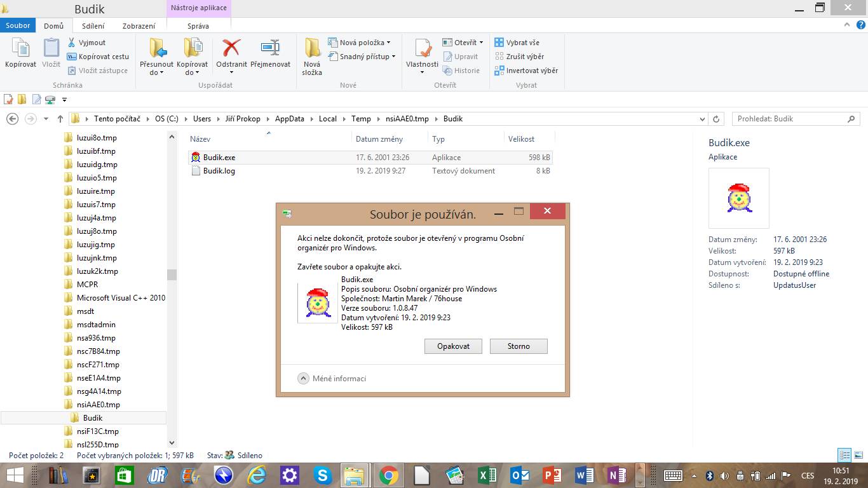Select nsiAAE0.tmp folder in tree

pos(98,405)
